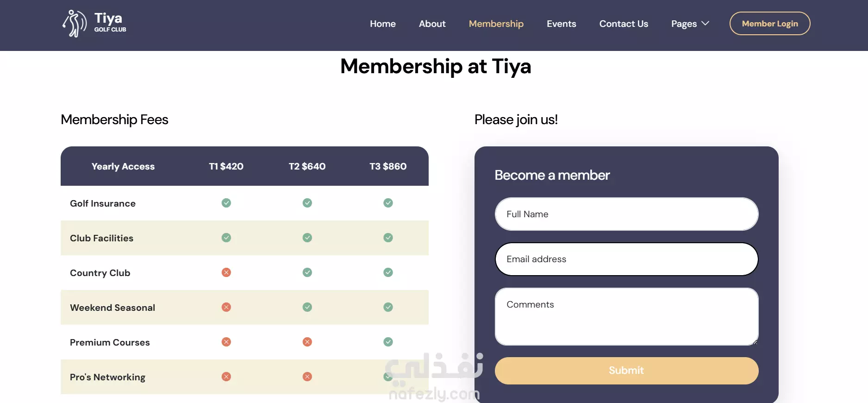868x403 pixels.
Task: Focus the Full Name field
Action: 626,214
